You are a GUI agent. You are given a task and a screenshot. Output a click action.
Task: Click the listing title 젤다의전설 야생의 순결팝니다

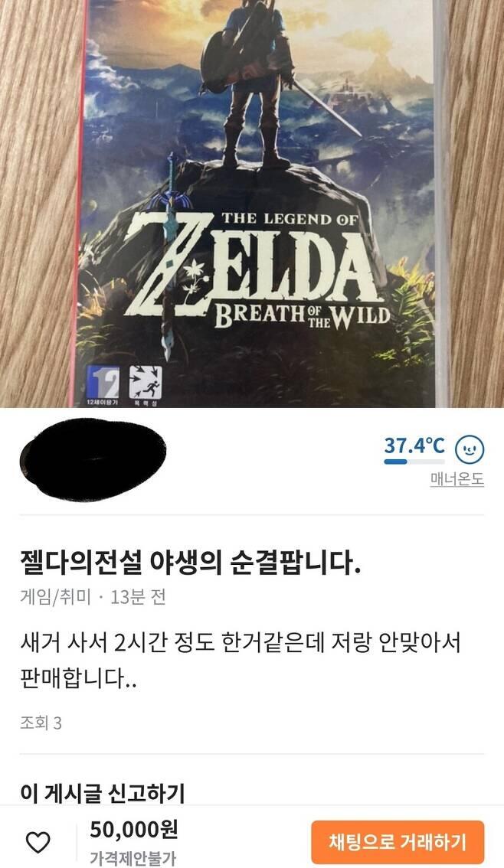[191, 563]
